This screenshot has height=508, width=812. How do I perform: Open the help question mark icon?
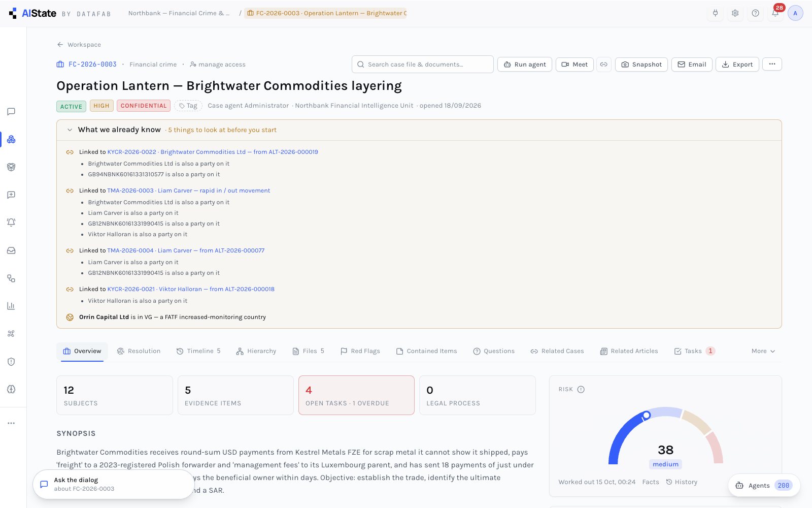pyautogui.click(x=755, y=13)
